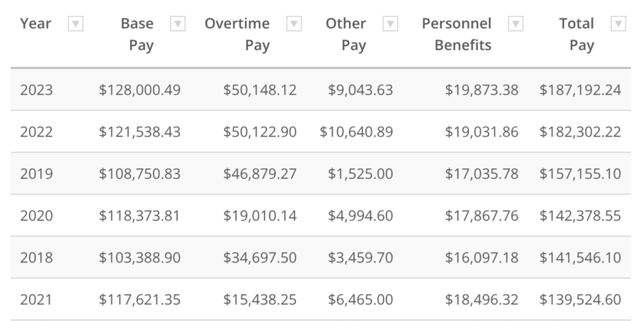The height and width of the screenshot is (321, 644).
Task: Select the 2022 row year cell
Action: click(37, 132)
